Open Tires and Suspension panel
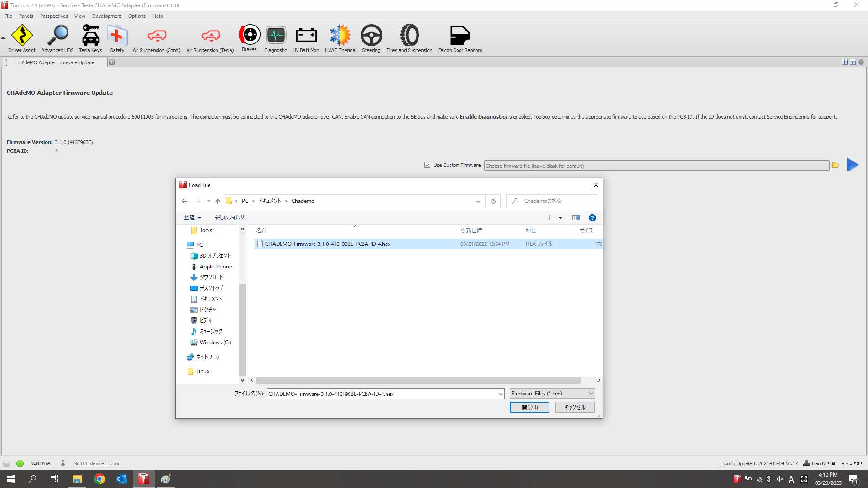 pyautogui.click(x=409, y=36)
